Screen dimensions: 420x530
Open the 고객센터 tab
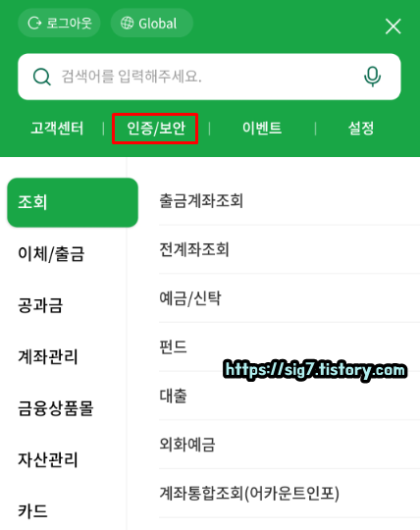pos(57,129)
